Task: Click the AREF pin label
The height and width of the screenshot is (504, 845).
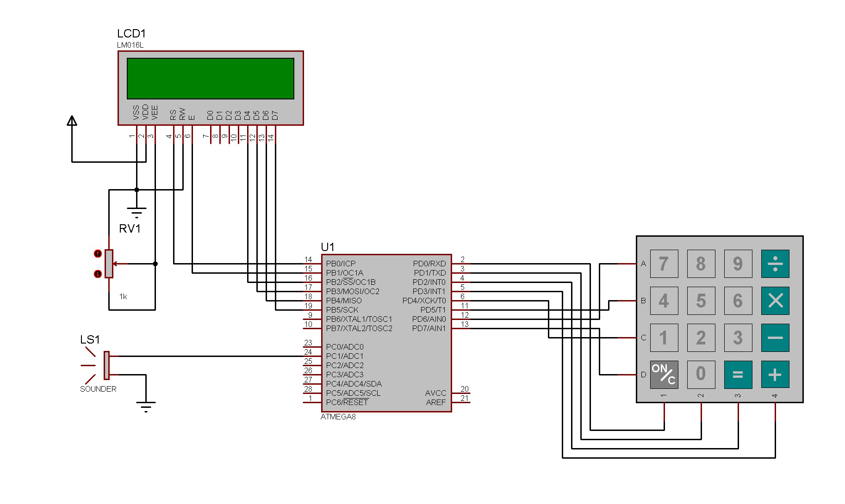Action: [x=436, y=403]
